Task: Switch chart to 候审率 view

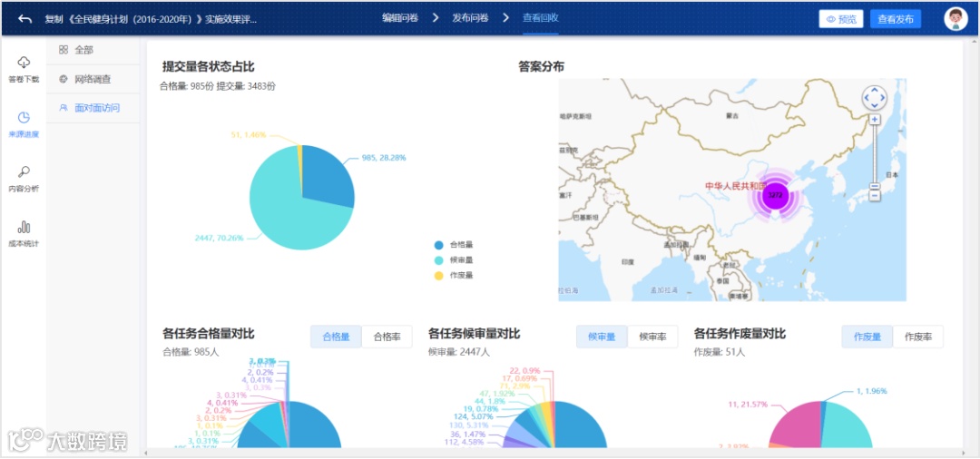Action: point(653,337)
